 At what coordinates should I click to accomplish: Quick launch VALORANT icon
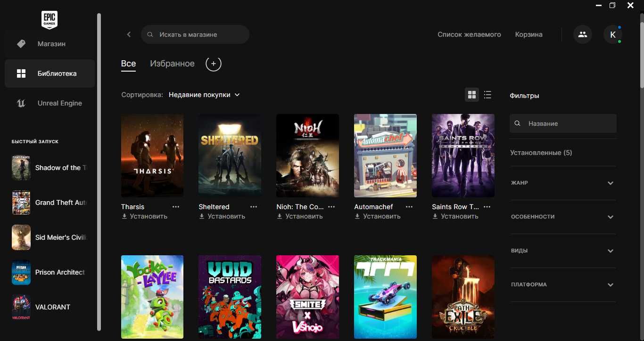click(21, 307)
